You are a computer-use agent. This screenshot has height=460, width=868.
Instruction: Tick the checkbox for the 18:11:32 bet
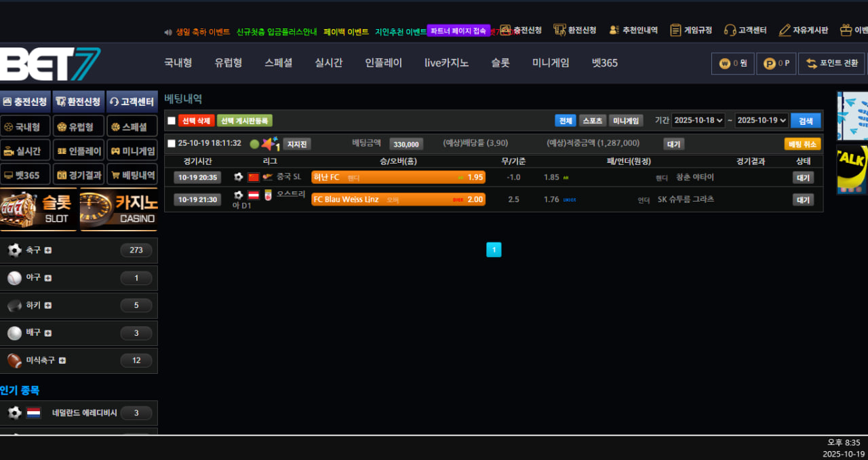(x=172, y=144)
